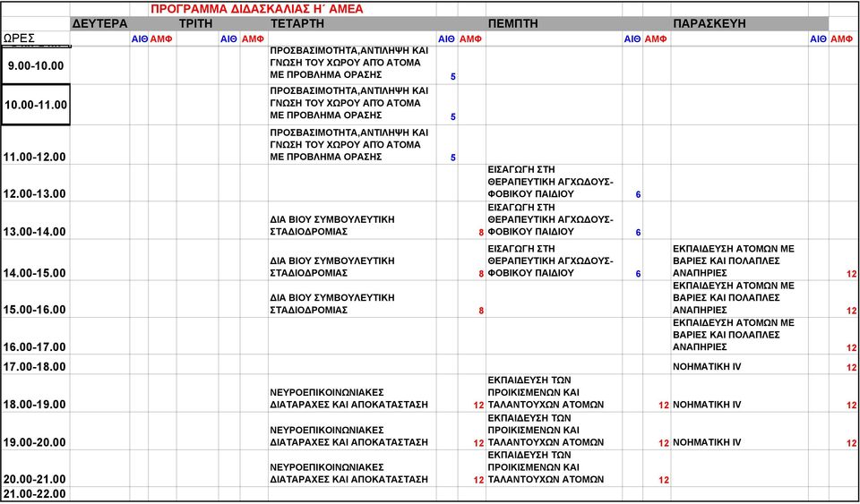Select the 13.00-14.00 time cell
Viewport: 860px width, 504px height.
point(36,220)
